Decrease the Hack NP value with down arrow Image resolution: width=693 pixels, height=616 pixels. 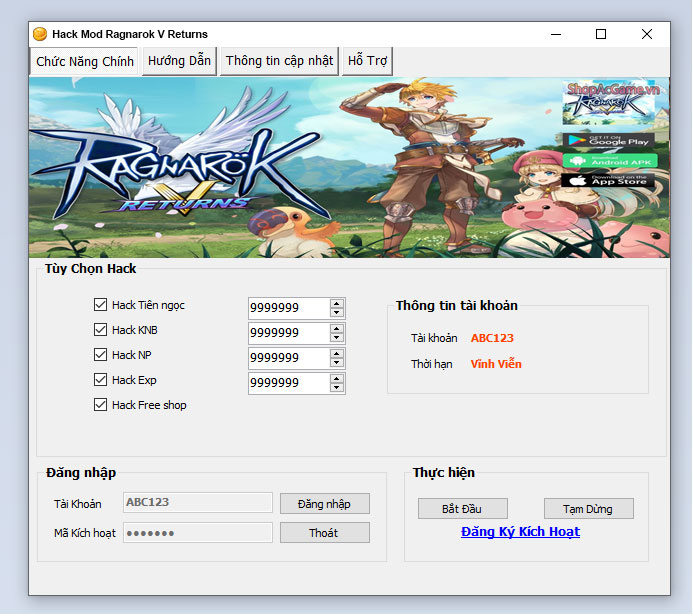pyautogui.click(x=337, y=363)
